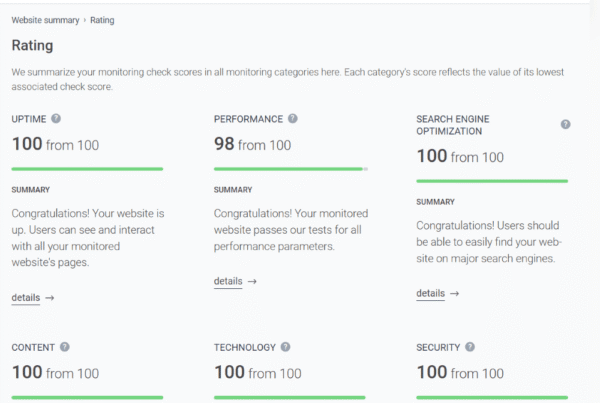Open the Performance help question-mark icon

293,119
